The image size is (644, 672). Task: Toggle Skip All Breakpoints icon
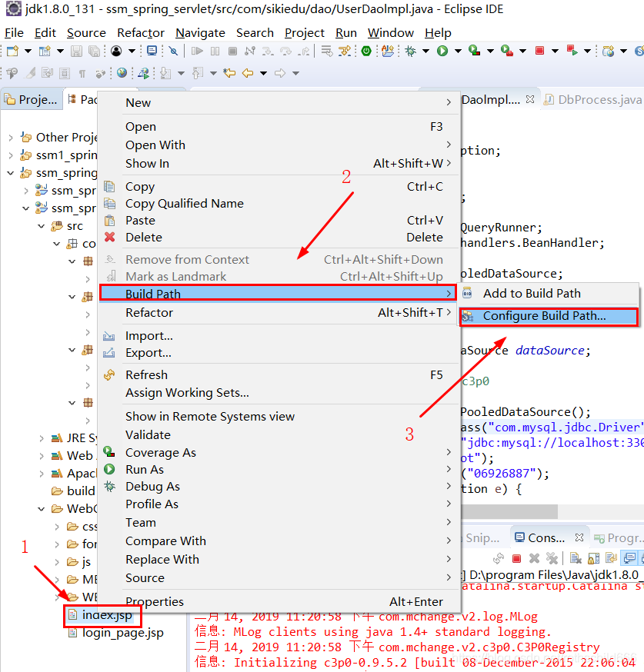[173, 51]
